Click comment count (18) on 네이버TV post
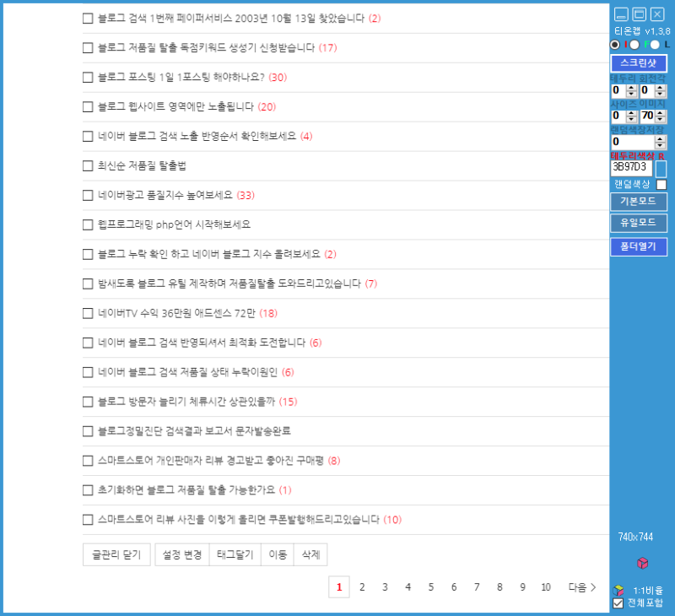Image resolution: width=675 pixels, height=616 pixels. (x=268, y=313)
